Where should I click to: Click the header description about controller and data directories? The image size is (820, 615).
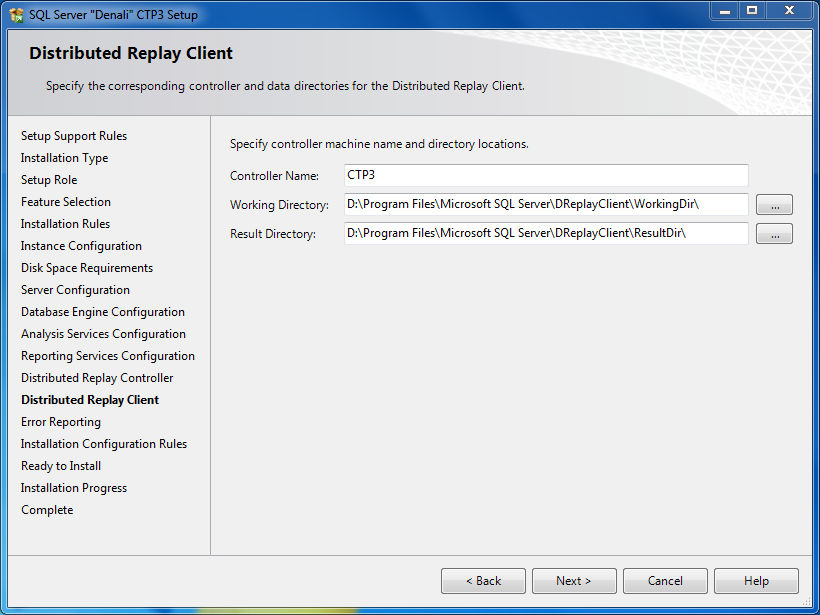285,86
